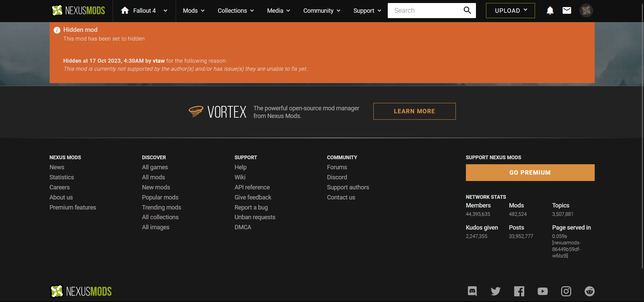Open the Report a bug link
The image size is (644, 302).
[251, 207]
